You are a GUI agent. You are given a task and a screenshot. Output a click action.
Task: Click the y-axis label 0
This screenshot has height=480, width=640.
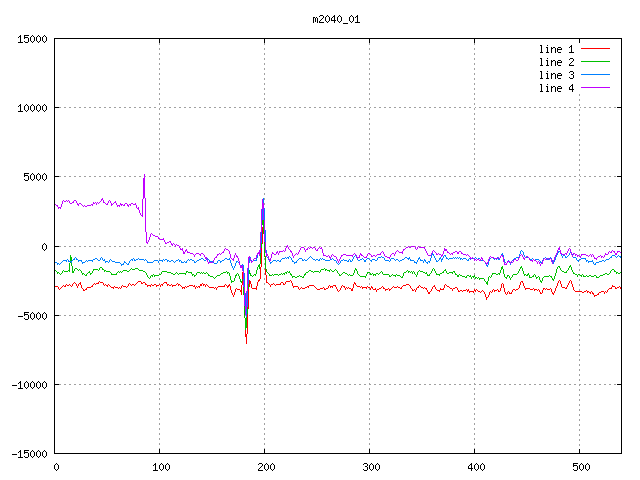[44, 247]
